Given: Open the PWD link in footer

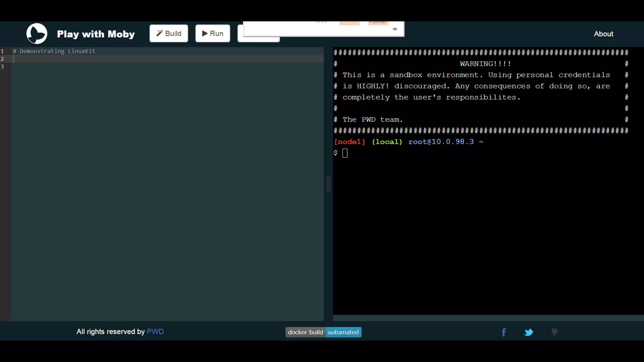Looking at the screenshot, I should [x=155, y=332].
